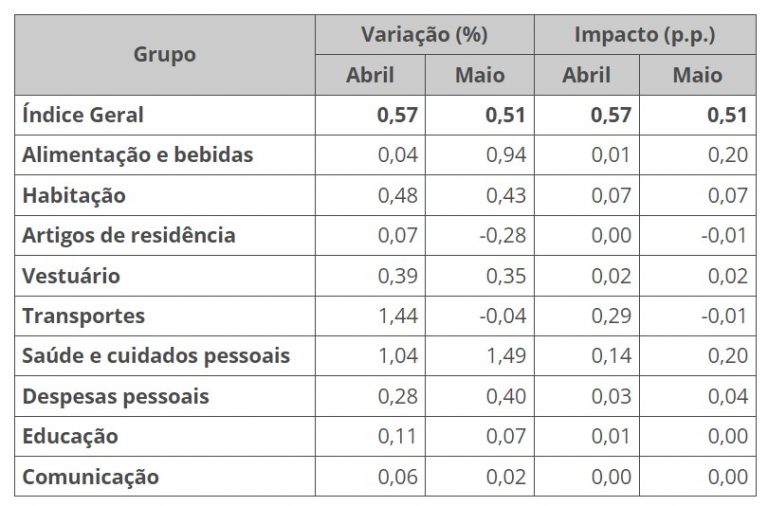Click the Abril header under Variação
This screenshot has height=506, width=768.
pos(370,75)
